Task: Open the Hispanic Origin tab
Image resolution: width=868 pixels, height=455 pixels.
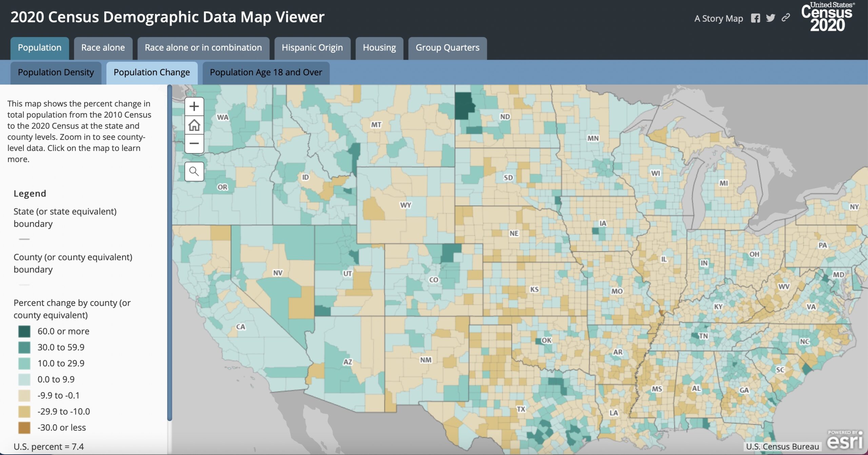Action: (x=312, y=48)
